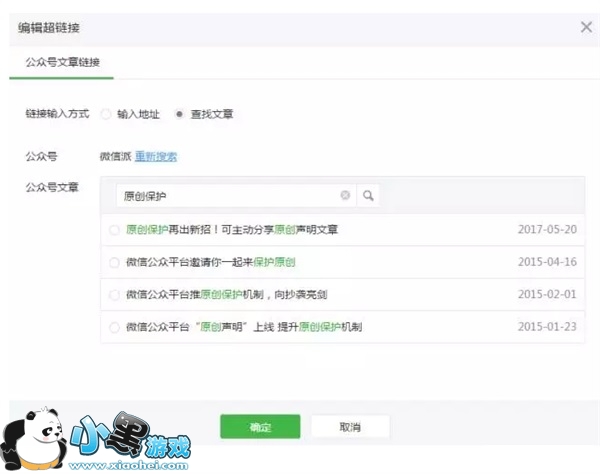
Task: Click the magnifier search icon
Action: point(368,196)
